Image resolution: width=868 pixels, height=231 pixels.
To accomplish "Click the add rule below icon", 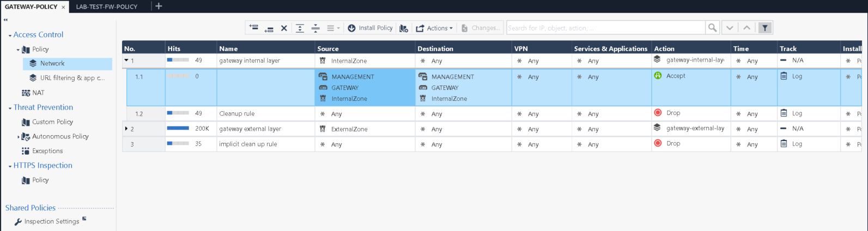I will tap(269, 28).
